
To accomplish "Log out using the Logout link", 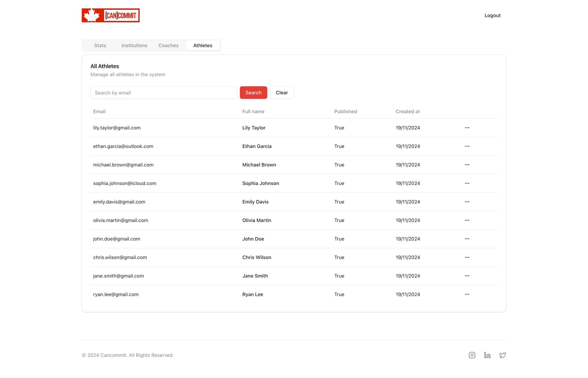I will (x=492, y=15).
